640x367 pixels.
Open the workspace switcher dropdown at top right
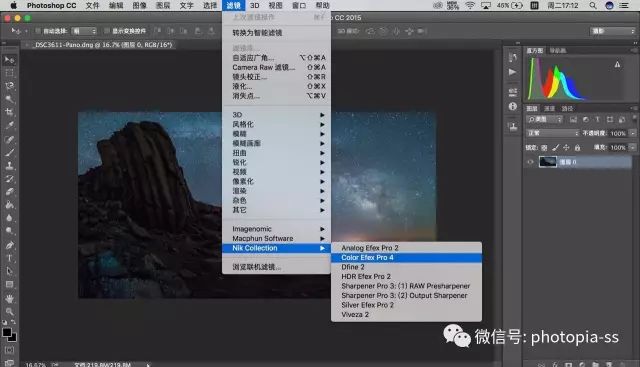[x=612, y=31]
